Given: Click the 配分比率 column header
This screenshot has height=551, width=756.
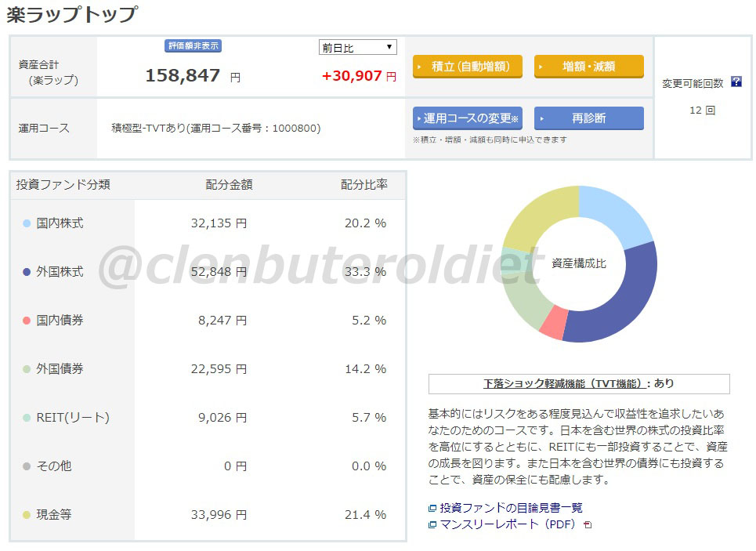Looking at the screenshot, I should (x=364, y=184).
